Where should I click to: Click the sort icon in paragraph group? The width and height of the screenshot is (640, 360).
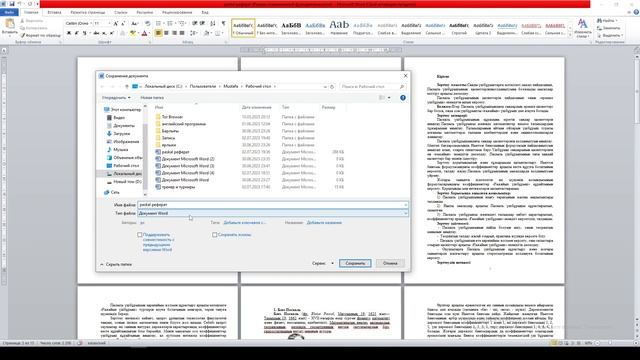[x=213, y=24]
